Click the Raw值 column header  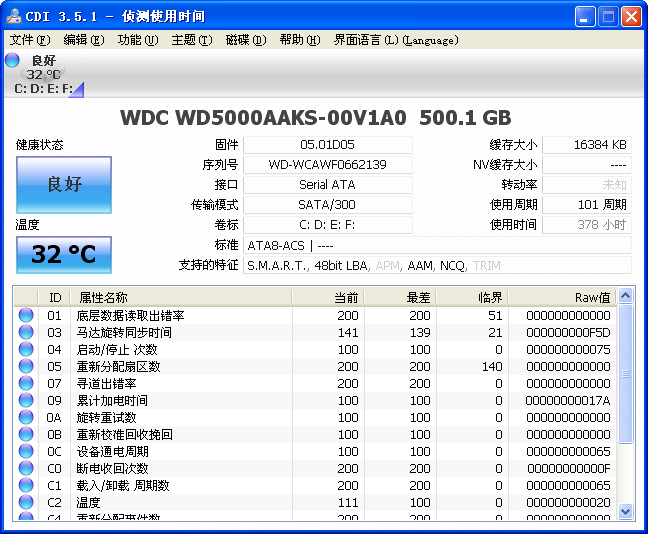[x=562, y=297]
